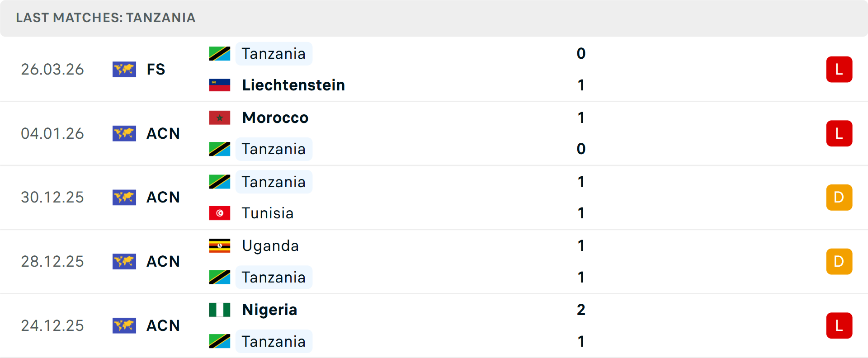
Task: Click the Tanzania flag beside the 26.03.26 match
Action: [x=220, y=53]
